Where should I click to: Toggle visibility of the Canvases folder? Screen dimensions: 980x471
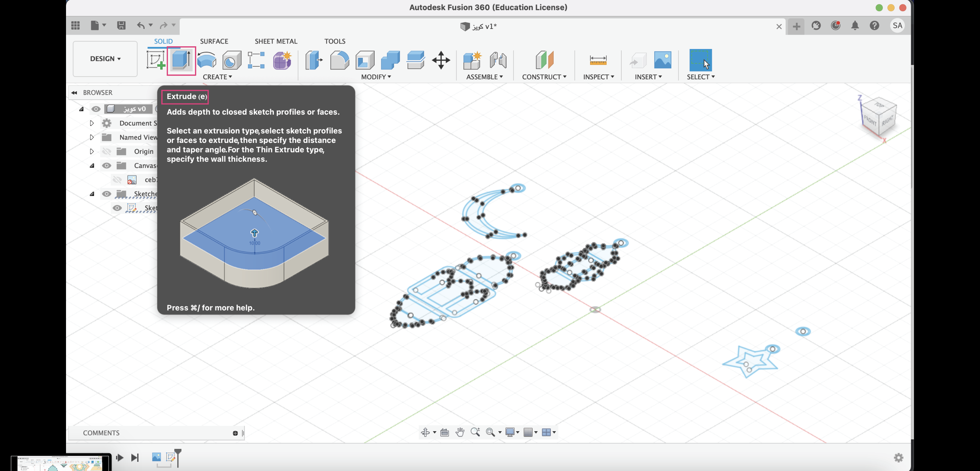click(x=107, y=165)
